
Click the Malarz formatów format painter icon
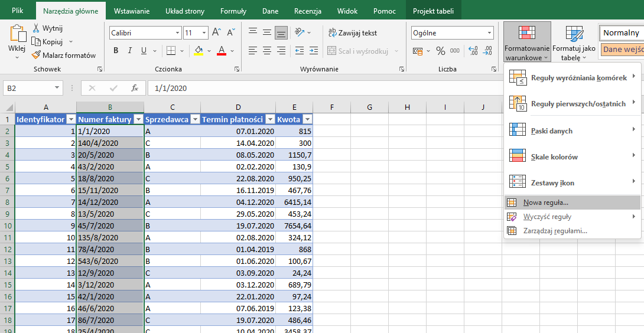click(37, 55)
